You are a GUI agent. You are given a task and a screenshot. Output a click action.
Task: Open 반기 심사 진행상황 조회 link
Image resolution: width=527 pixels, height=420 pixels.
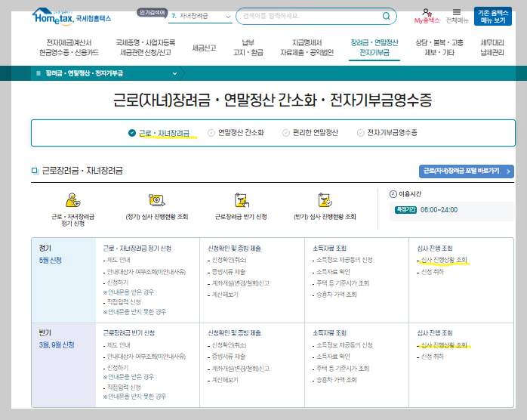click(444, 345)
